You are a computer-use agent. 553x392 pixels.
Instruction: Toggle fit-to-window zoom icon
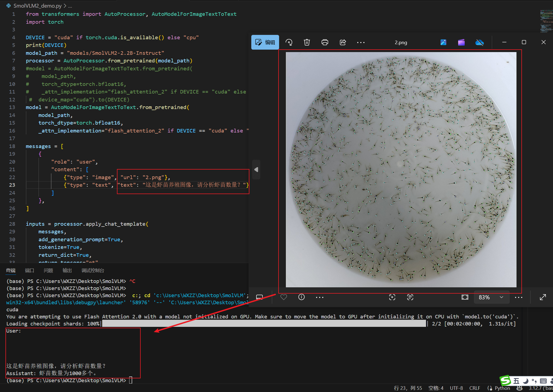465,297
